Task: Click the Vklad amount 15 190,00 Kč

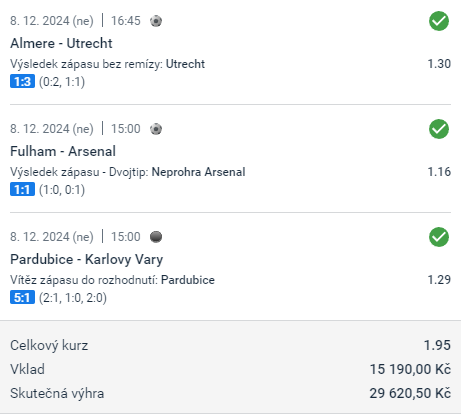Action: tap(410, 369)
